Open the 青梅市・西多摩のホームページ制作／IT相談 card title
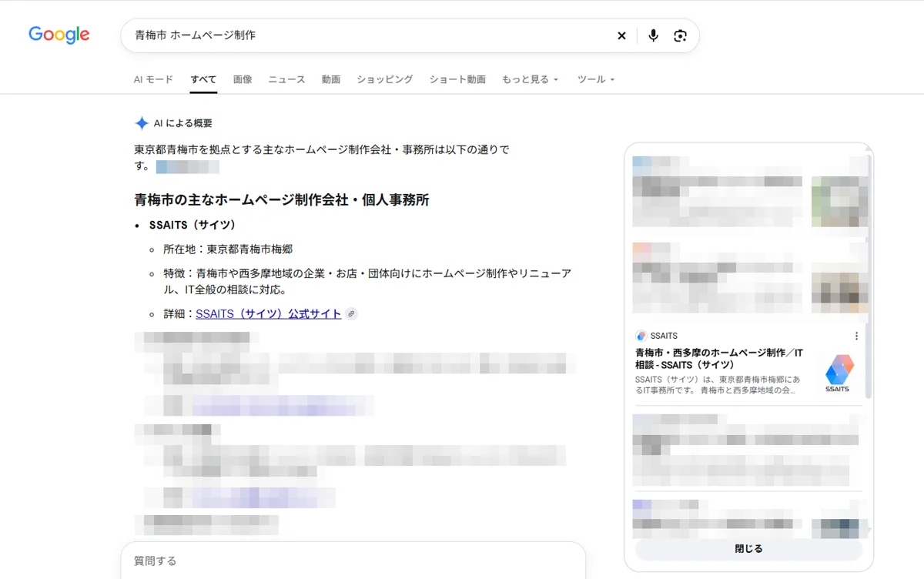The image size is (924, 579). [719, 358]
